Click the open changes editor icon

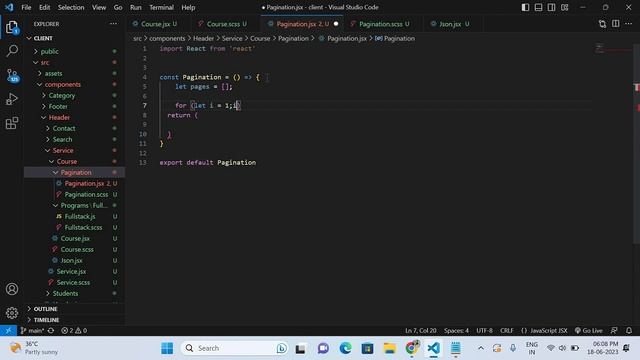602,24
